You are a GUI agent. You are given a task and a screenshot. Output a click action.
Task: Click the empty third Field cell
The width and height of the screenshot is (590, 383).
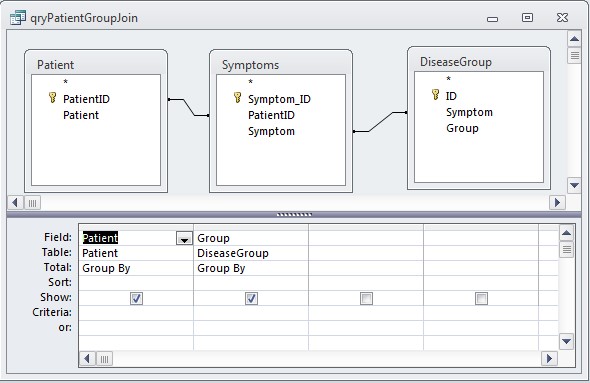pyautogui.click(x=366, y=238)
